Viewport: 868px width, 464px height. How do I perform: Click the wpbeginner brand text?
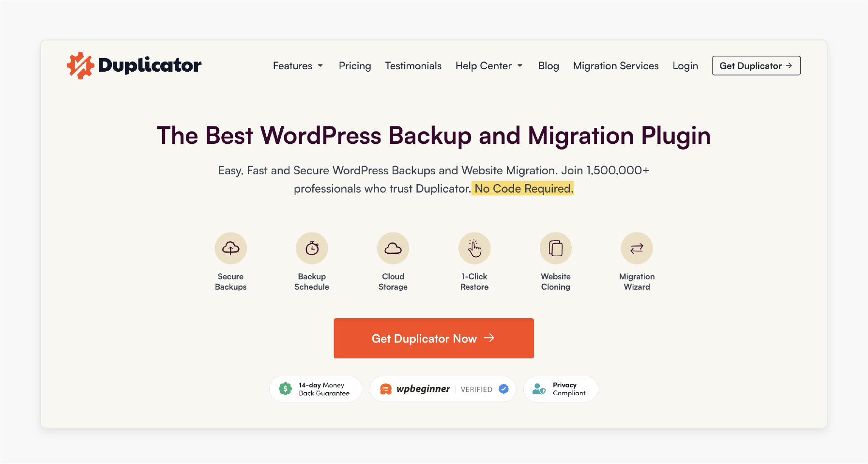pyautogui.click(x=423, y=389)
